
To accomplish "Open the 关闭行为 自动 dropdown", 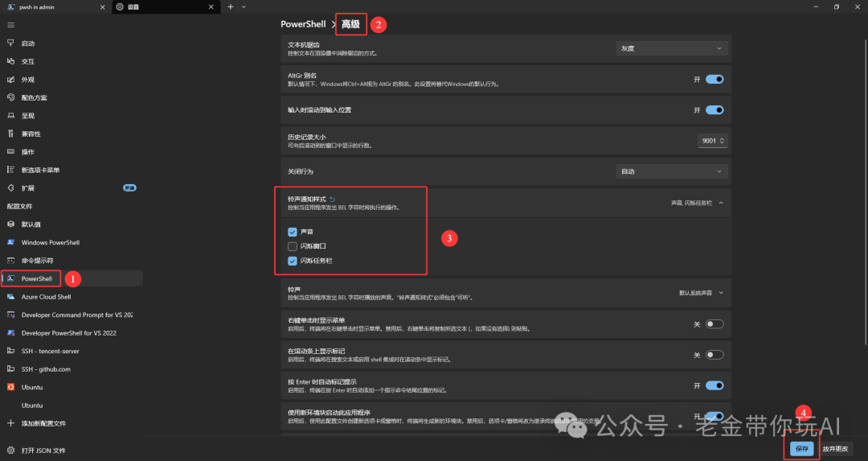I will [x=671, y=171].
